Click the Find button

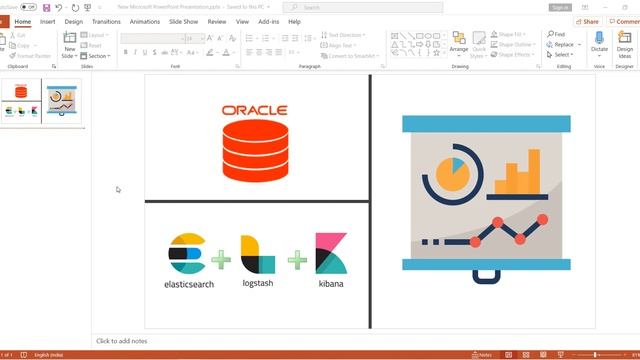556,34
